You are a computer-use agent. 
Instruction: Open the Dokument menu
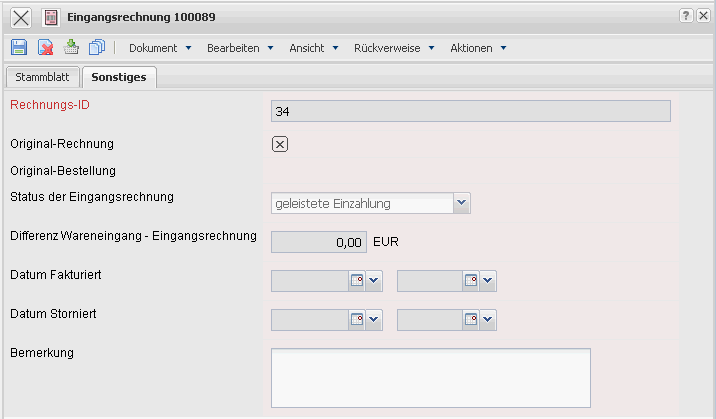tap(159, 48)
